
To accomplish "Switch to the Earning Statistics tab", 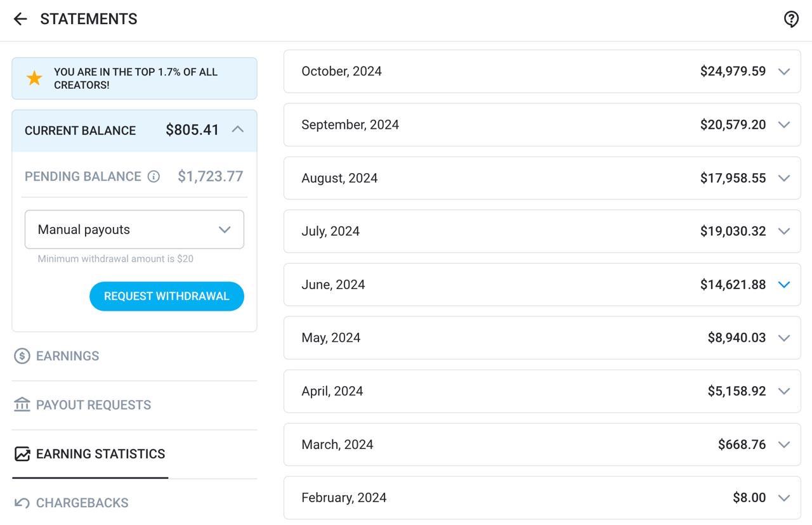I will [x=100, y=454].
